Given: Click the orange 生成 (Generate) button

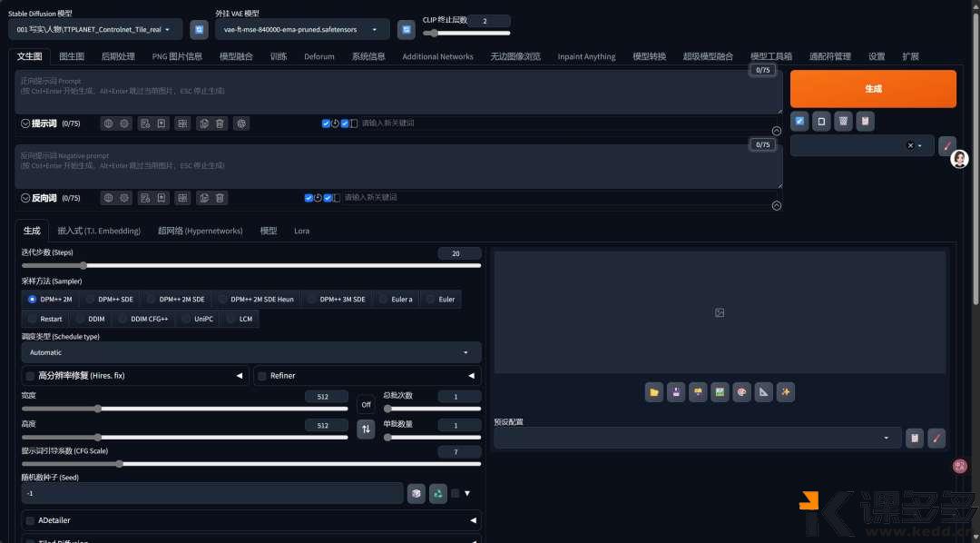Looking at the screenshot, I should pos(872,89).
